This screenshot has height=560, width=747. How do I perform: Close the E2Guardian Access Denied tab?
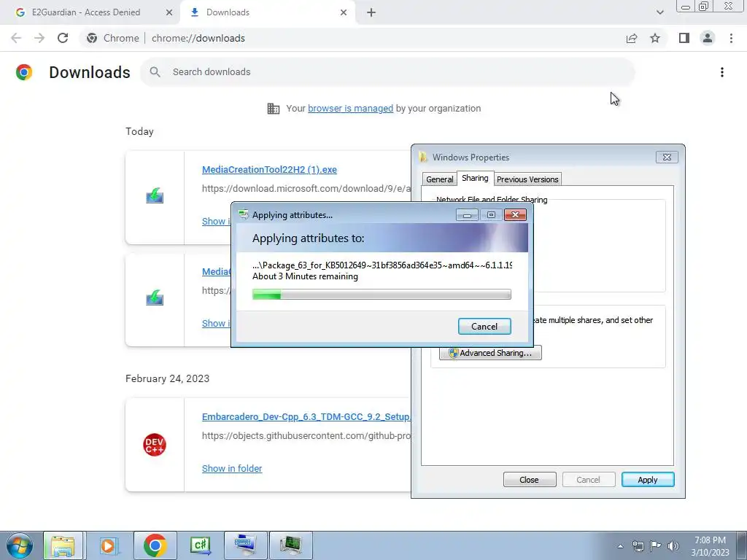169,12
